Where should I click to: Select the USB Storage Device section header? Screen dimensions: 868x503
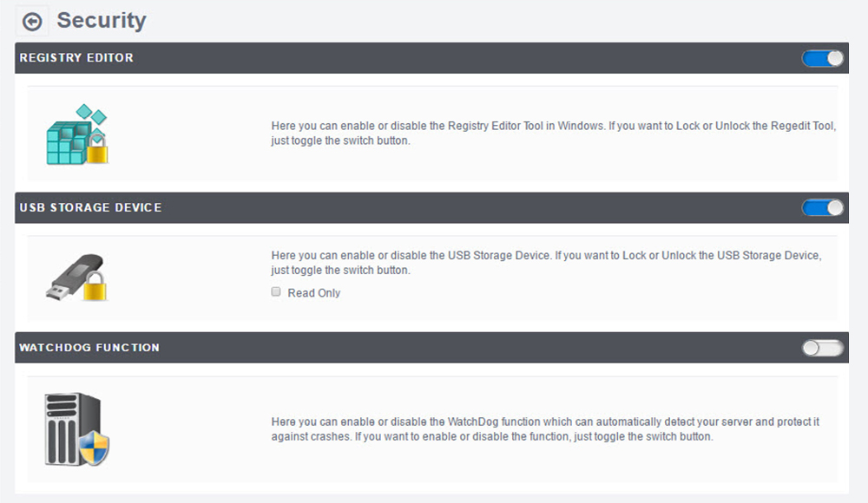[90, 208]
